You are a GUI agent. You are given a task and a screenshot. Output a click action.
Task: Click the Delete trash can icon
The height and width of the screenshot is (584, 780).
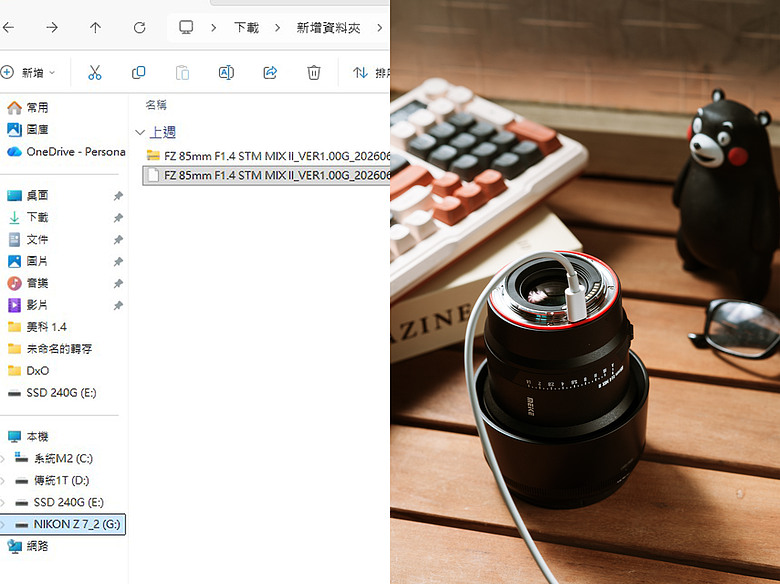(313, 73)
